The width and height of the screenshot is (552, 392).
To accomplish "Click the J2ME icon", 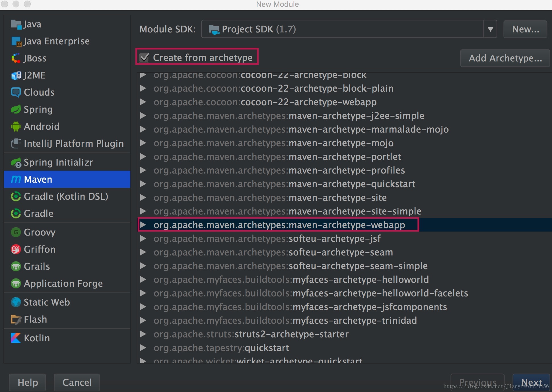I will coord(16,75).
